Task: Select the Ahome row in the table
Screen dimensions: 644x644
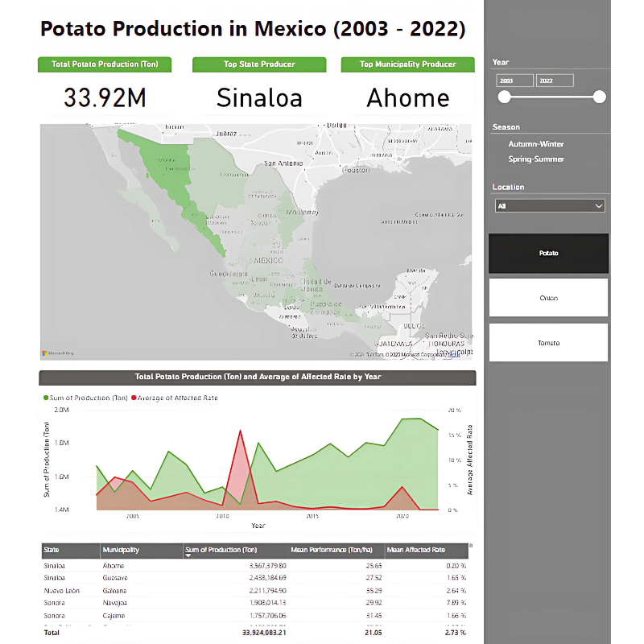Action: coord(114,566)
